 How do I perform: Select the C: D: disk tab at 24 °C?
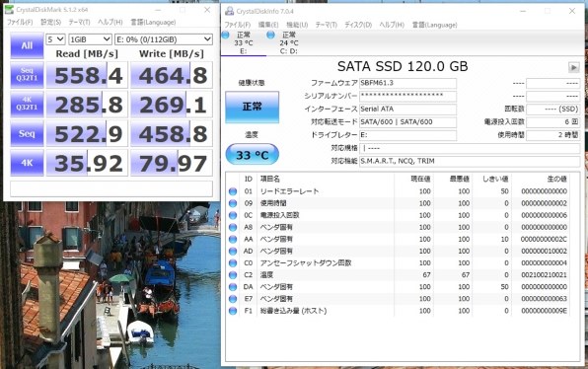(x=289, y=43)
